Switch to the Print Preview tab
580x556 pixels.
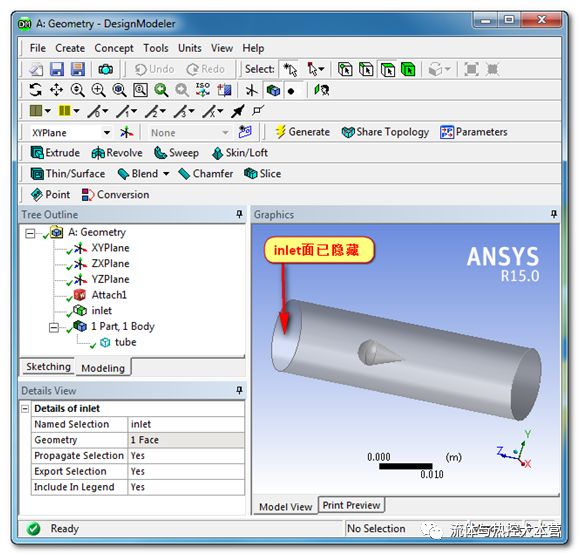pyautogui.click(x=351, y=505)
